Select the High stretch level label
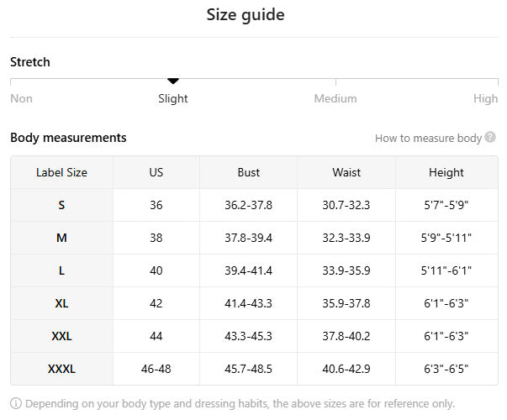The image size is (507, 420). 485,98
